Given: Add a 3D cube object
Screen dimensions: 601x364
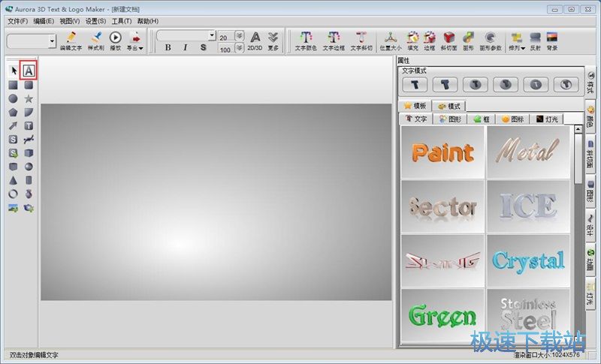Looking at the screenshot, I should click(29, 153).
